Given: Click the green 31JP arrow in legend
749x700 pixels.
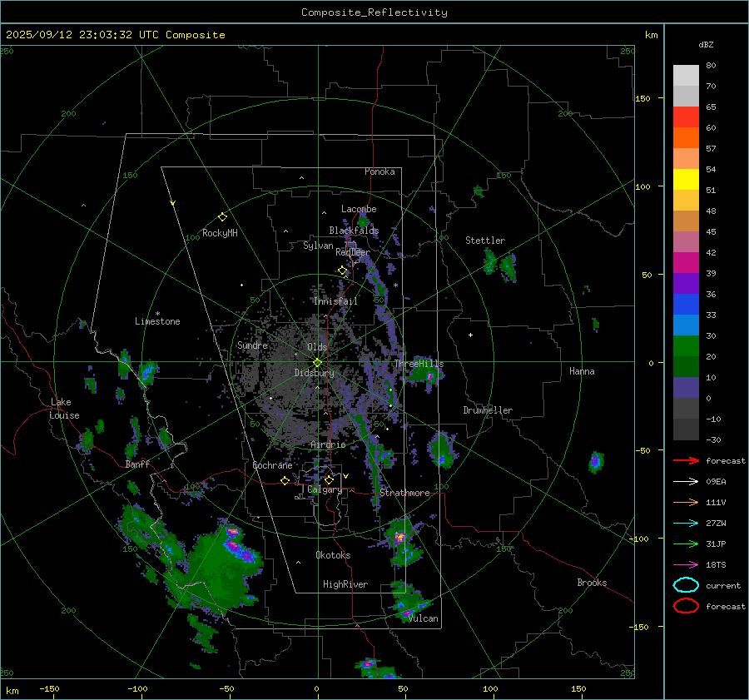Looking at the screenshot, I should tap(686, 544).
